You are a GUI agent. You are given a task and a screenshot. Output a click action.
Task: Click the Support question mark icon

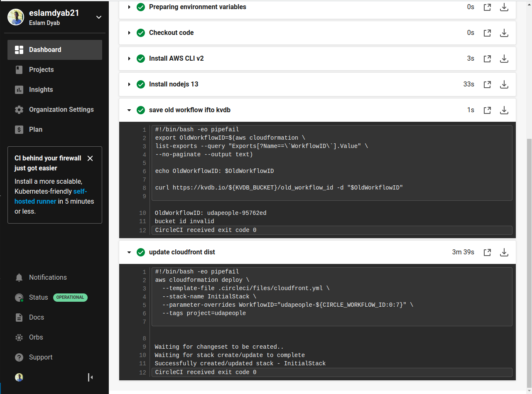[19, 357]
